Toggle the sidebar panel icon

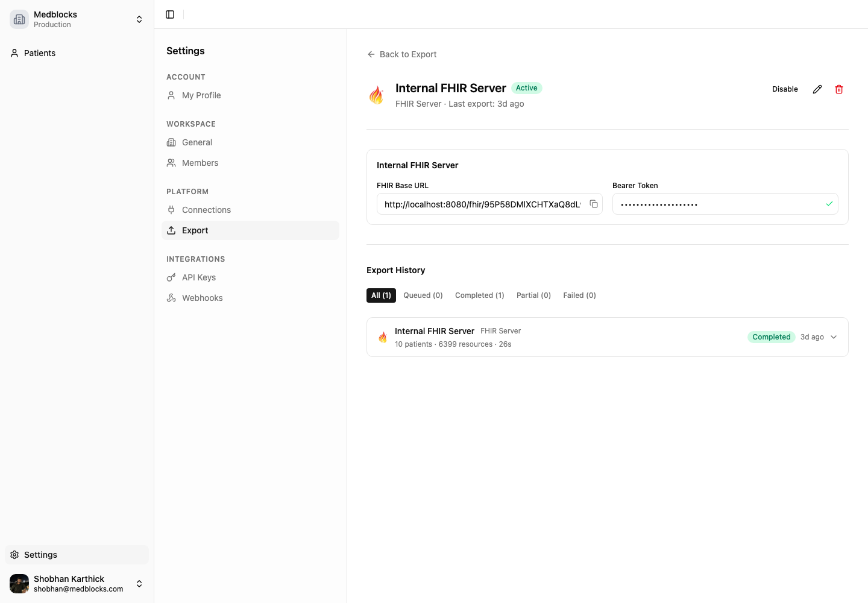[x=170, y=14]
